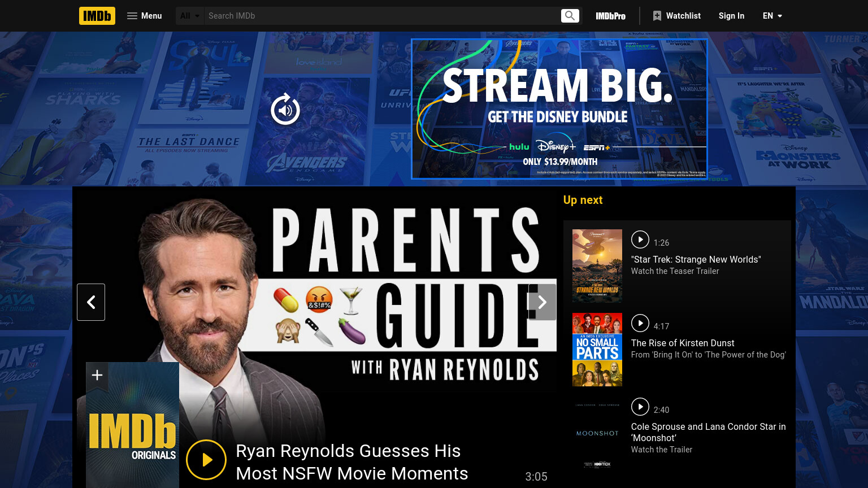
Task: Play the Moonshot trailer
Action: pyautogui.click(x=640, y=407)
